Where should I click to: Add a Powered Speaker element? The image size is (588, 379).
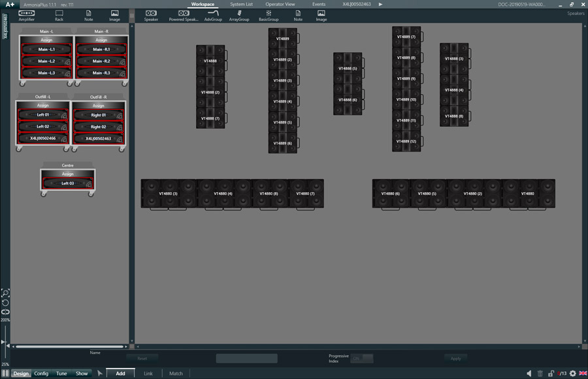[x=184, y=16]
